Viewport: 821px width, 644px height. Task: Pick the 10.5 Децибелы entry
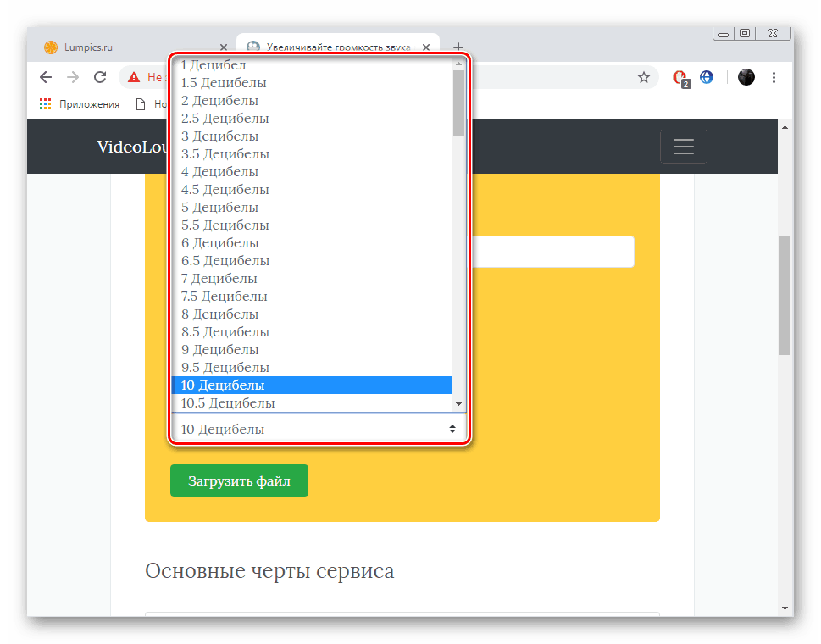tap(312, 403)
